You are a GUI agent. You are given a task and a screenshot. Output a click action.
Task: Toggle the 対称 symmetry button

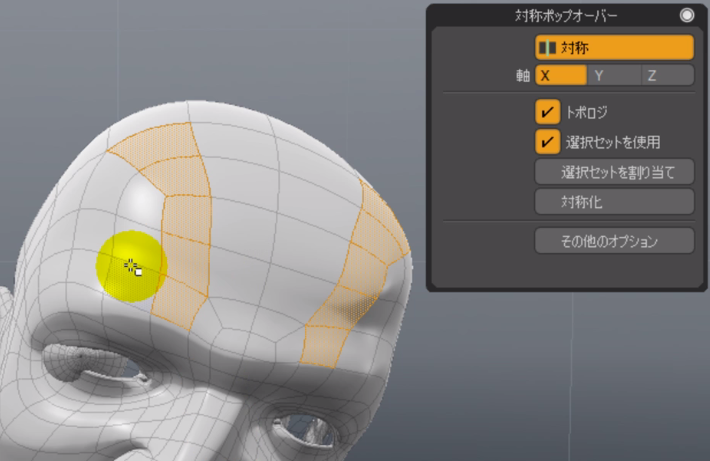coord(614,47)
